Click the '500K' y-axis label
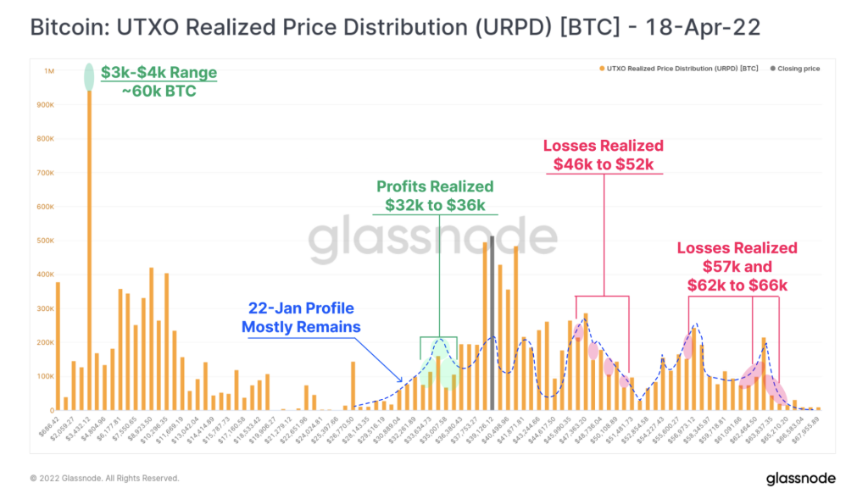Viewport: 868px width, 499px height. 47,241
